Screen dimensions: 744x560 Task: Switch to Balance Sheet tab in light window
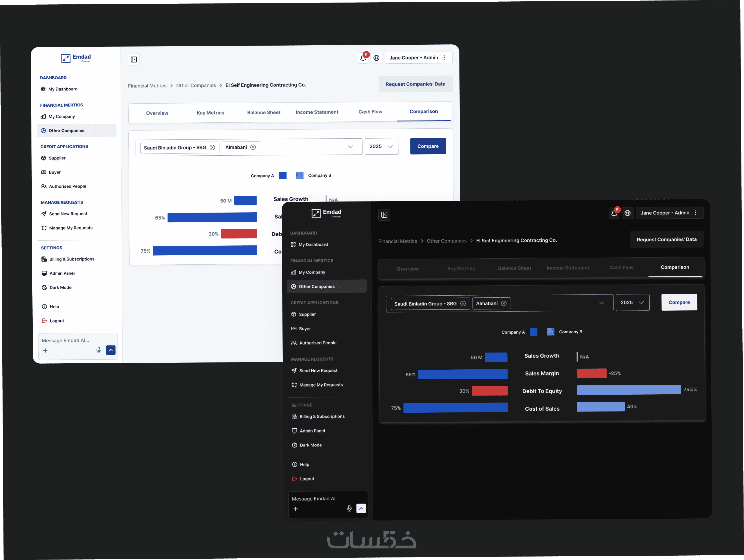point(263,112)
